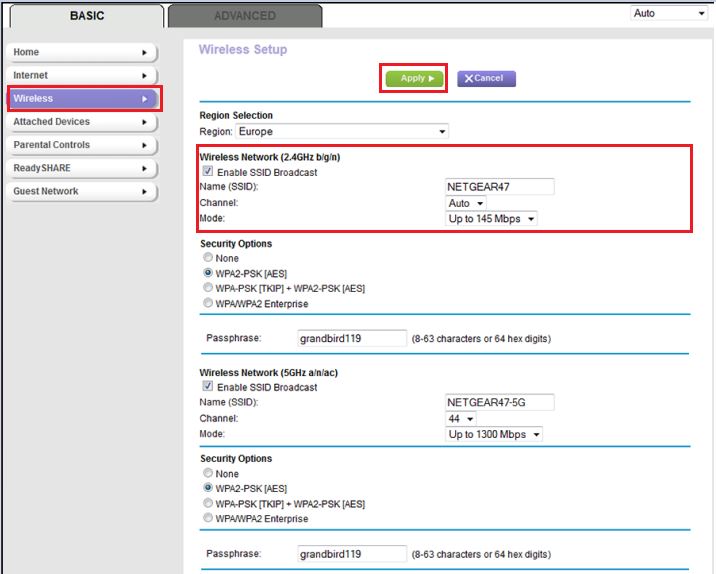Click the arrow icon beside Internet
Image resolution: width=716 pixels, height=574 pixels.
coord(144,76)
